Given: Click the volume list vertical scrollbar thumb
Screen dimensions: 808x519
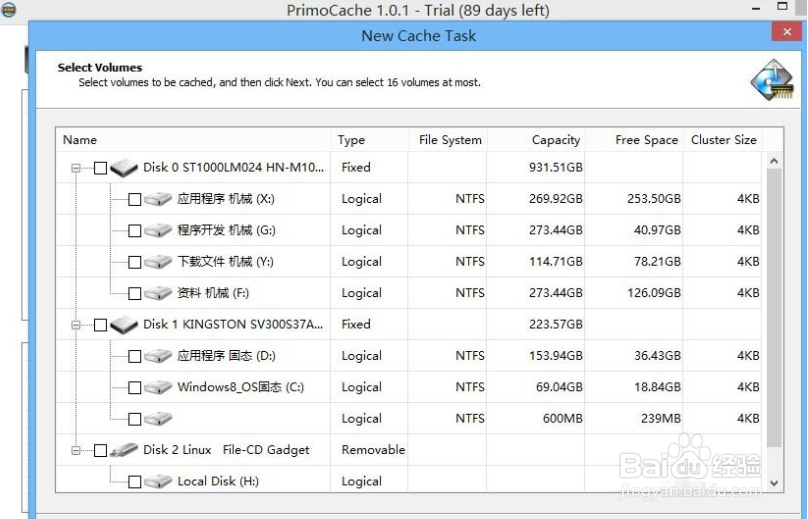Looking at the screenshot, I should pyautogui.click(x=773, y=308).
